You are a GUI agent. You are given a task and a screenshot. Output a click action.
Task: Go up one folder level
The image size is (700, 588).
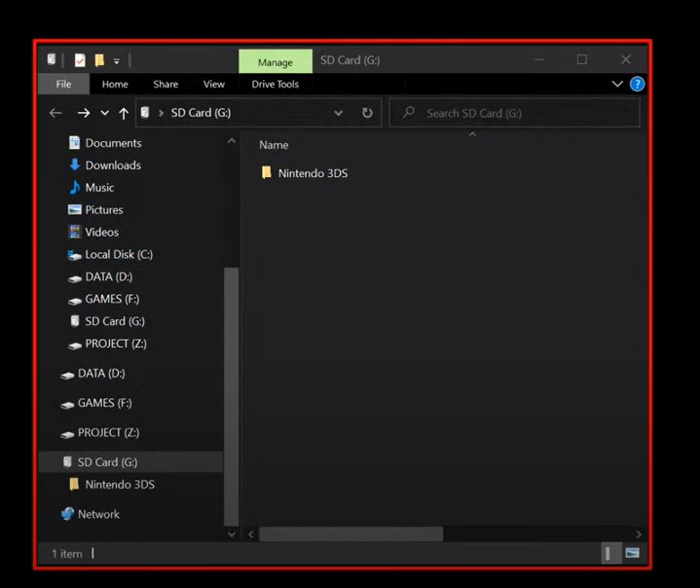tap(124, 113)
